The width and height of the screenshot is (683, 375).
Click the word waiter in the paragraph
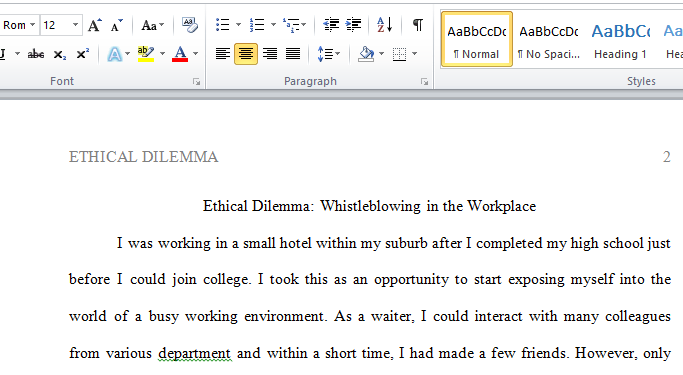coord(392,316)
